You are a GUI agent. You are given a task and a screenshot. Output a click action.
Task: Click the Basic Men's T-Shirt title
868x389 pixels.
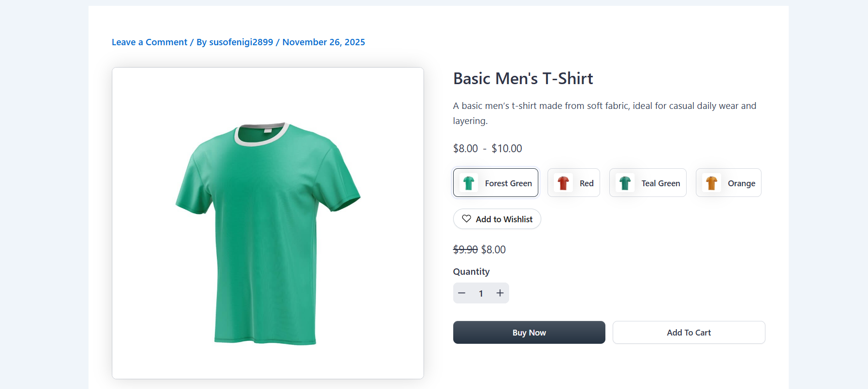coord(523,79)
